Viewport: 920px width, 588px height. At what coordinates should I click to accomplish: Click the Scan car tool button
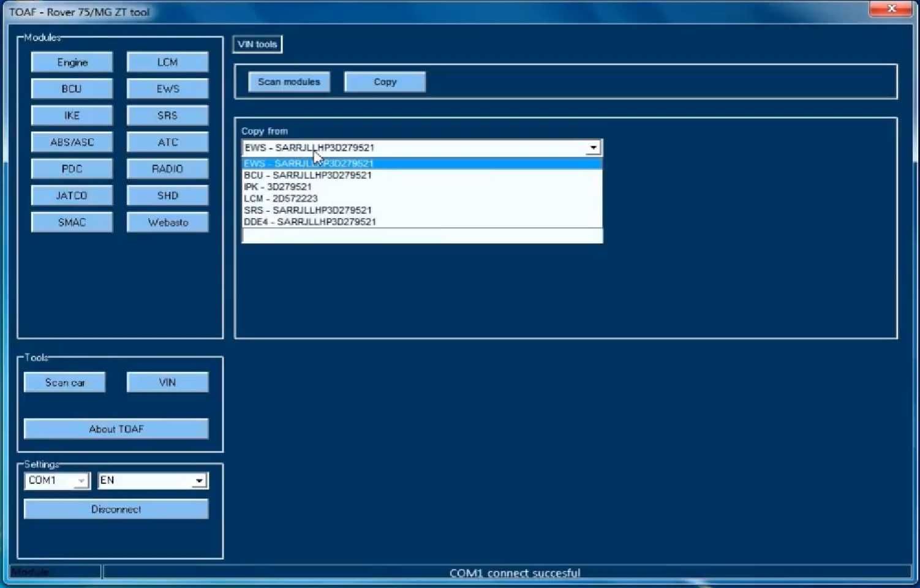[64, 383]
